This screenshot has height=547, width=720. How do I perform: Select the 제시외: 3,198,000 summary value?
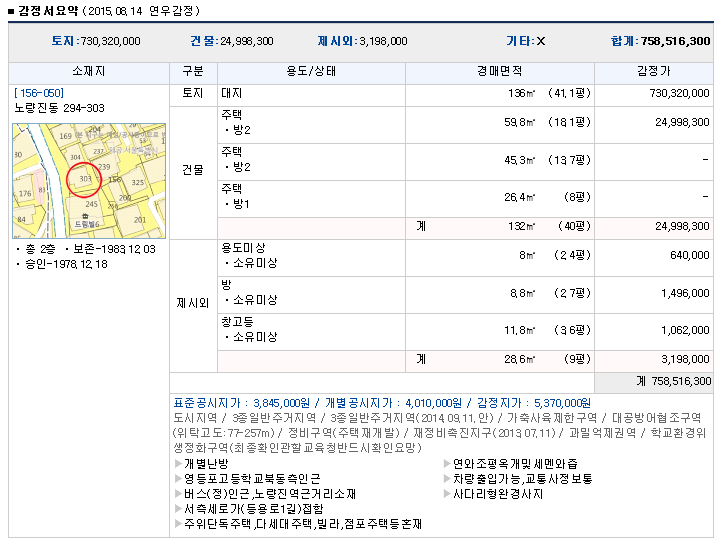tap(362, 41)
